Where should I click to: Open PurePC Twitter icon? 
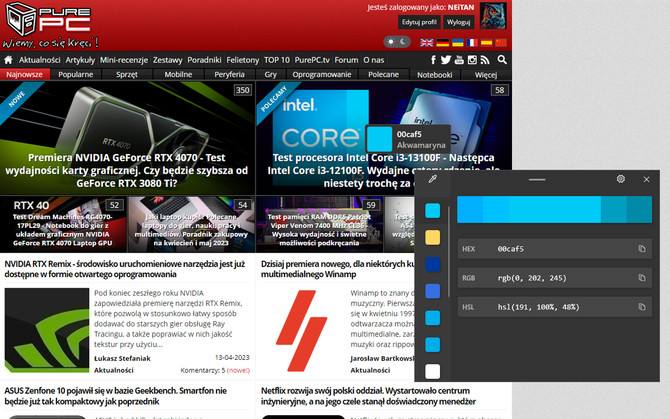pyautogui.click(x=446, y=60)
